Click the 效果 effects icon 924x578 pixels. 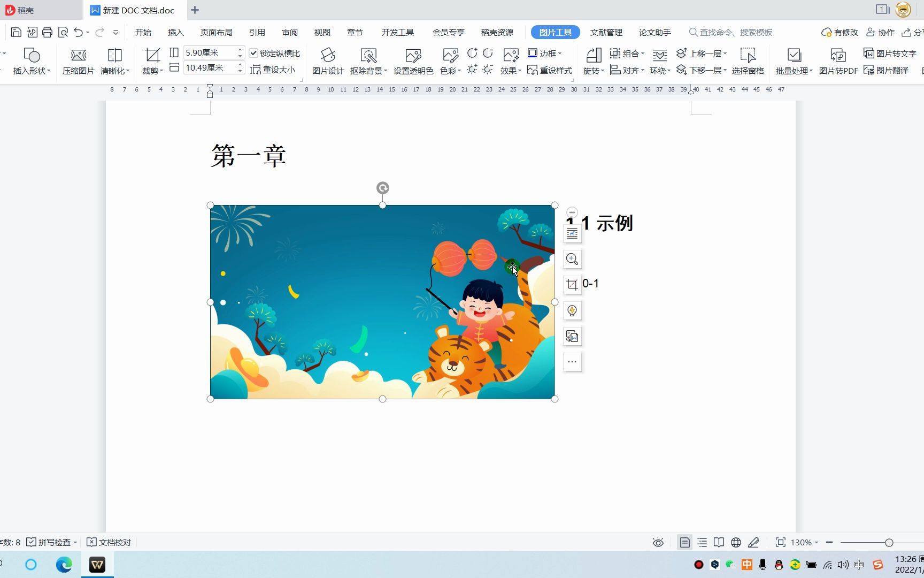pyautogui.click(x=511, y=55)
